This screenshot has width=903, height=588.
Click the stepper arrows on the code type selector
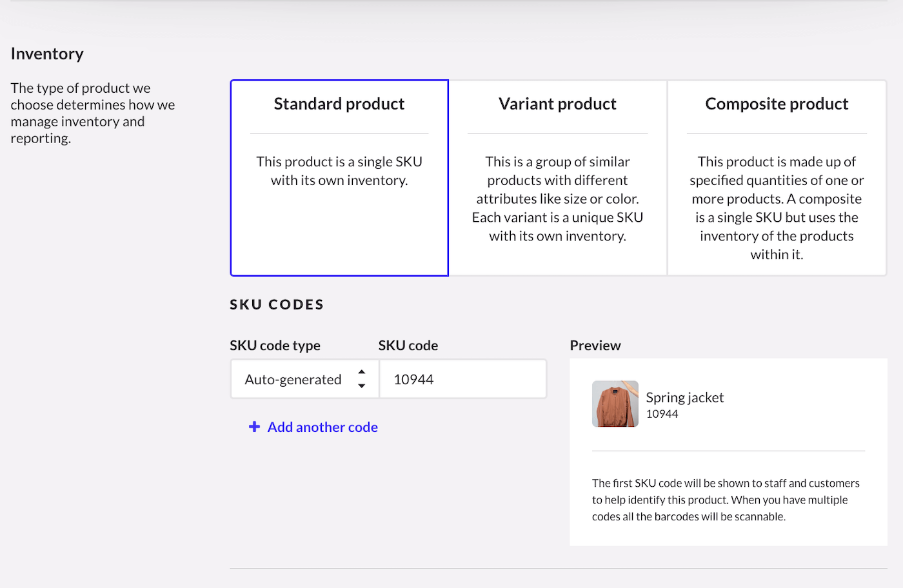(x=362, y=378)
